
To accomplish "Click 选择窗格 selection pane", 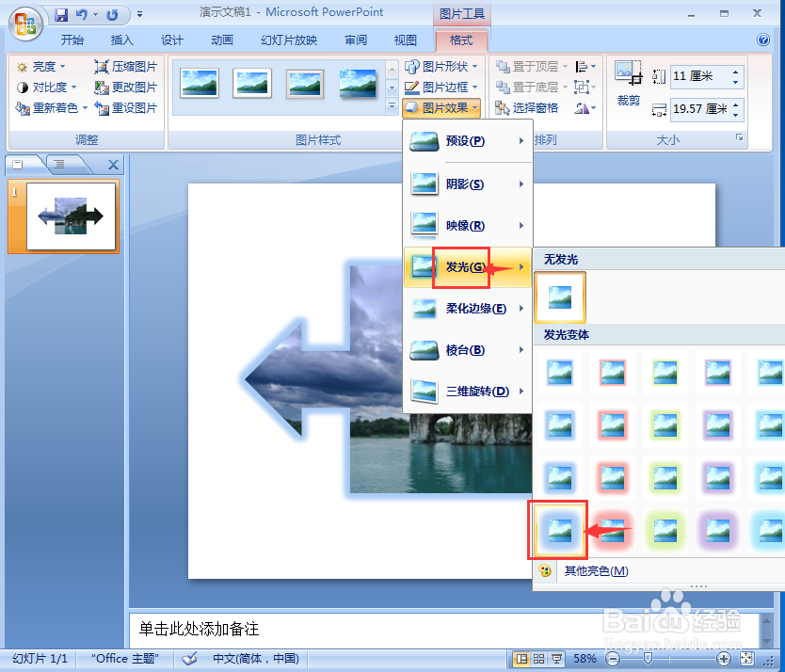I will (x=527, y=107).
